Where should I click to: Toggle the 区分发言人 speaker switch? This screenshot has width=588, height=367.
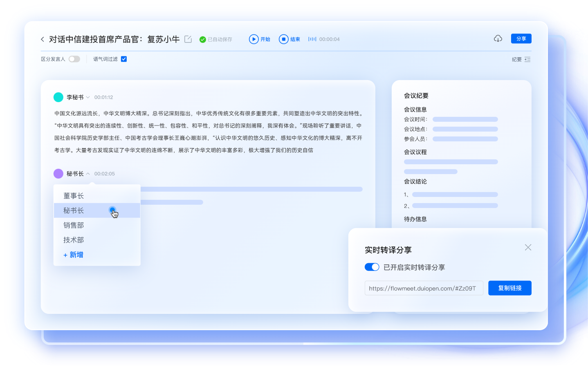(x=74, y=59)
